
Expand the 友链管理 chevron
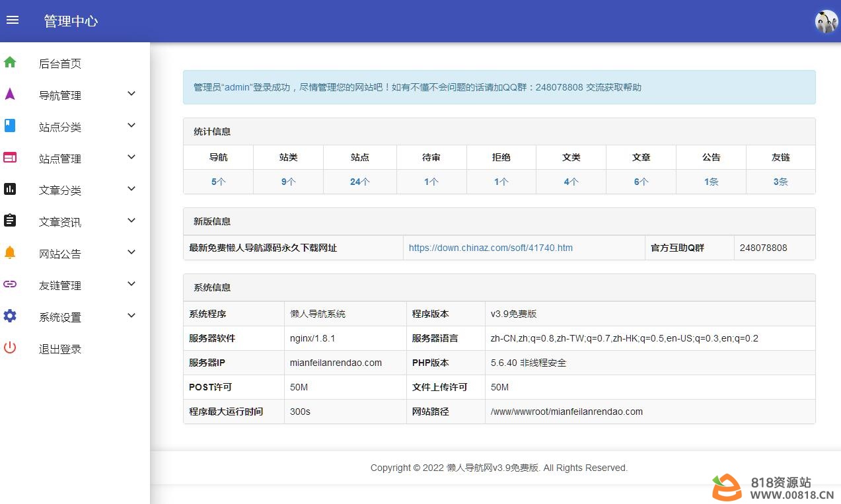tap(131, 284)
